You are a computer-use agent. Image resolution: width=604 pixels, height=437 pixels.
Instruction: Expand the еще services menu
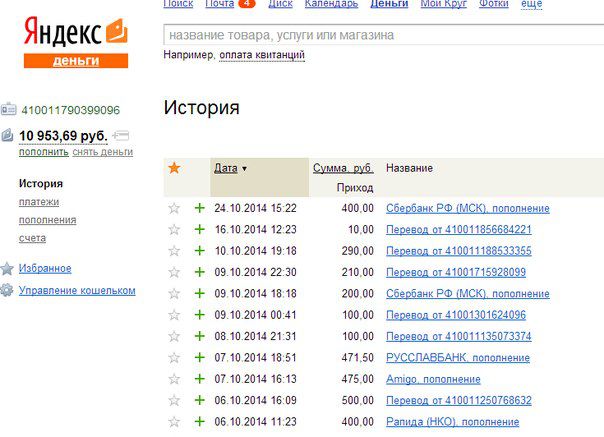pyautogui.click(x=532, y=4)
